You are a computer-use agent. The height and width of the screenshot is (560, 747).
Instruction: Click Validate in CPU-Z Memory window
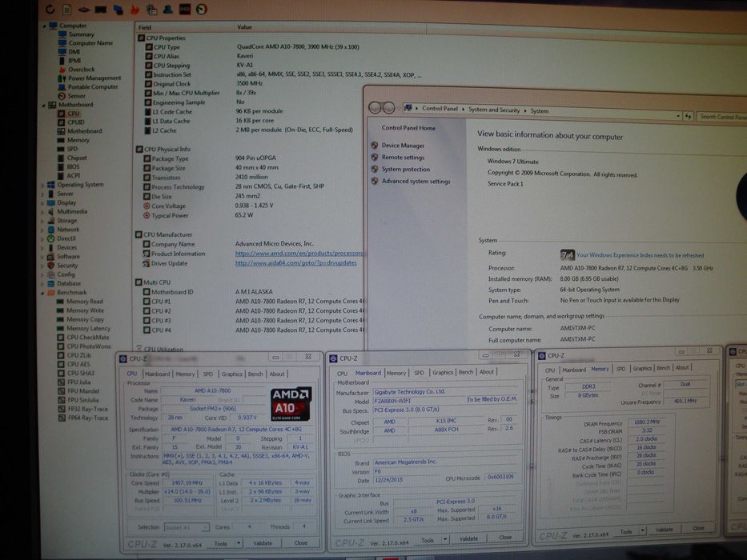664,530
